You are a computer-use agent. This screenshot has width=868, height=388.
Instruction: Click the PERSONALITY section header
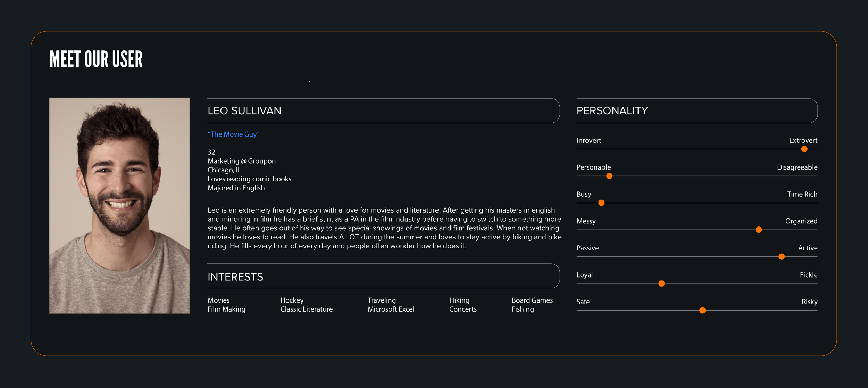tap(612, 111)
